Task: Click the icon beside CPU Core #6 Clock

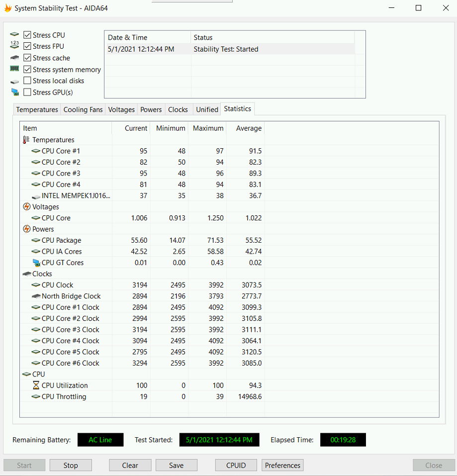Action: pyautogui.click(x=36, y=363)
